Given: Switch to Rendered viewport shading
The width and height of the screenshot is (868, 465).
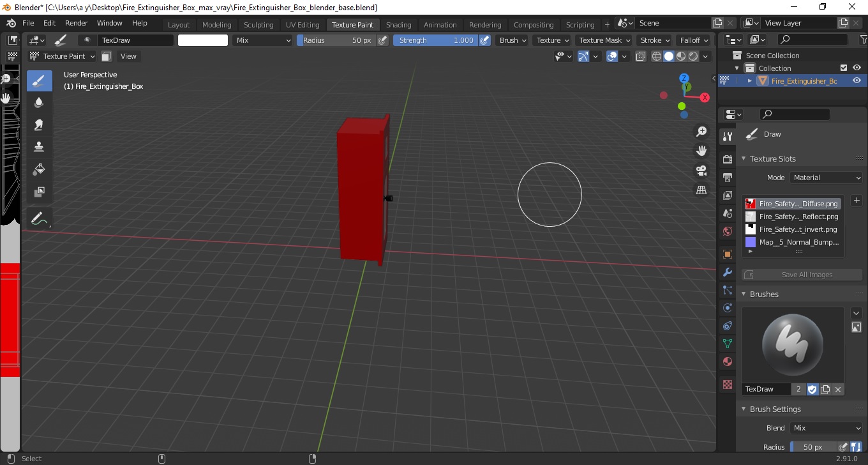Looking at the screenshot, I should click(693, 56).
